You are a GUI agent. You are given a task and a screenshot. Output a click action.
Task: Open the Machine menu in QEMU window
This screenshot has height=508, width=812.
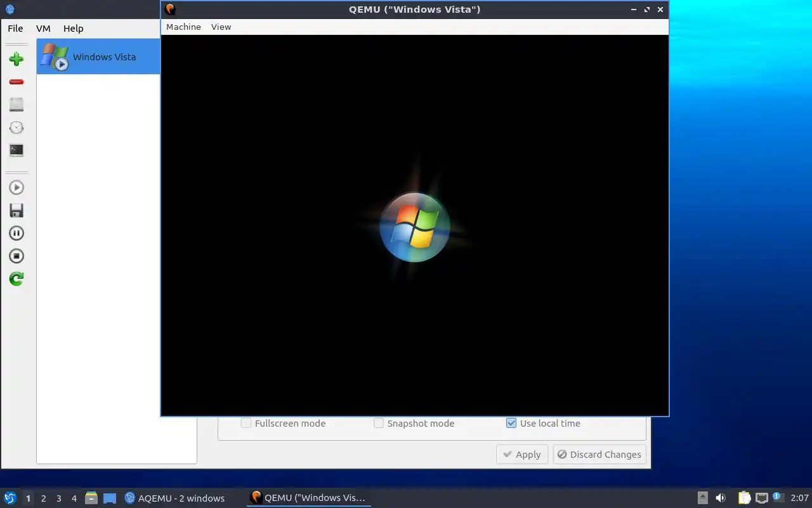tap(183, 27)
